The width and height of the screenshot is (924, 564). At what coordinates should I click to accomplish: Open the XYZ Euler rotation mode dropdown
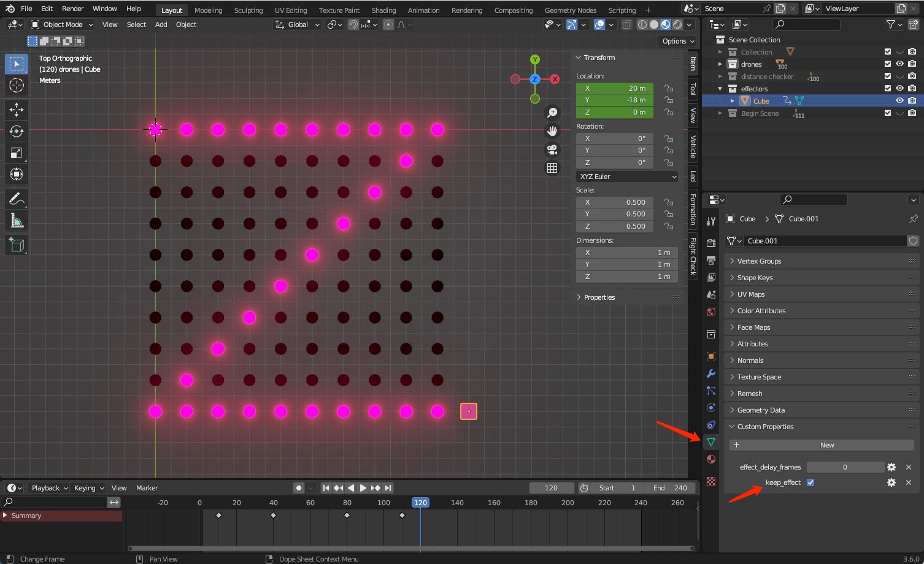627,177
